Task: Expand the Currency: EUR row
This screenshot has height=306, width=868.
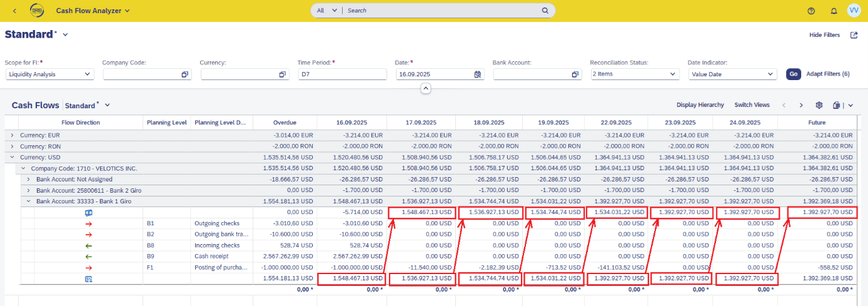Action: click(x=13, y=135)
